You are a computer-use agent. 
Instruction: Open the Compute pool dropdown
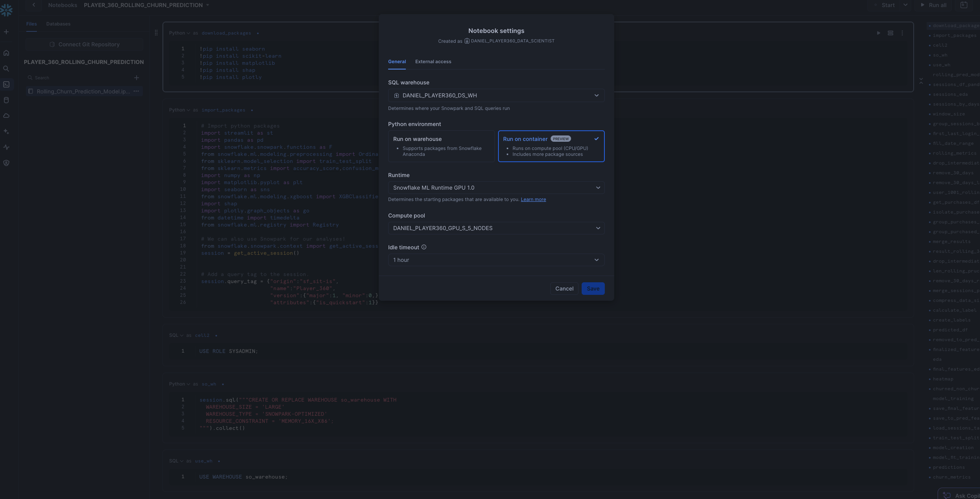(x=496, y=228)
